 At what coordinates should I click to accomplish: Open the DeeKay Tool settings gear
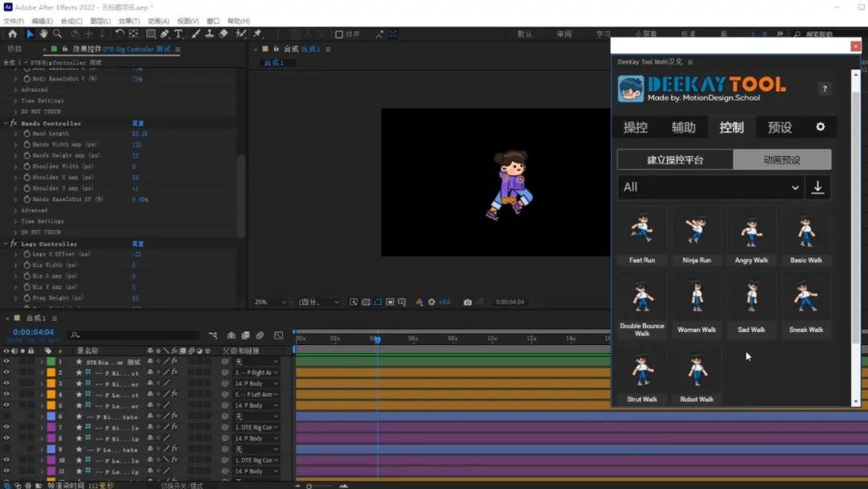tap(821, 127)
